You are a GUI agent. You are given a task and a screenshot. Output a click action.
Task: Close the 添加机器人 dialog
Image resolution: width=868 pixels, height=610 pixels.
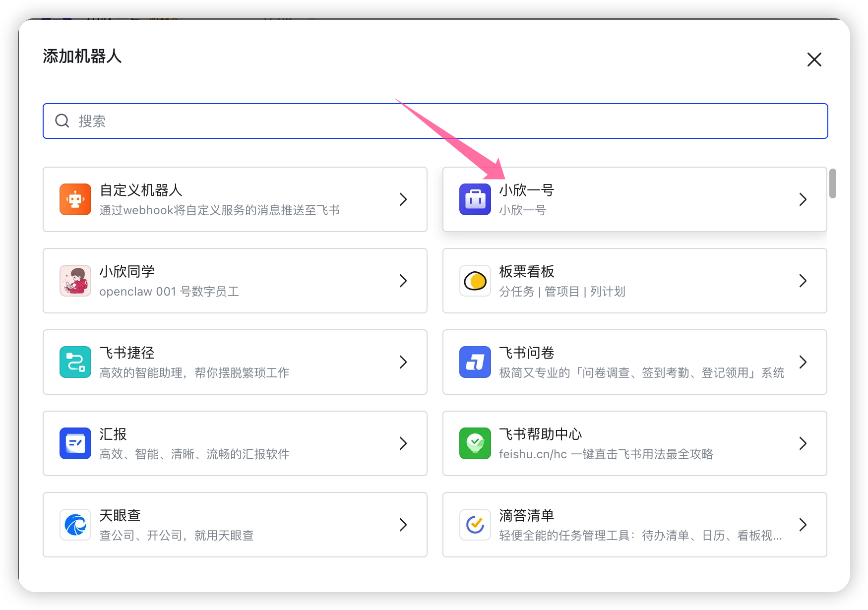point(814,60)
